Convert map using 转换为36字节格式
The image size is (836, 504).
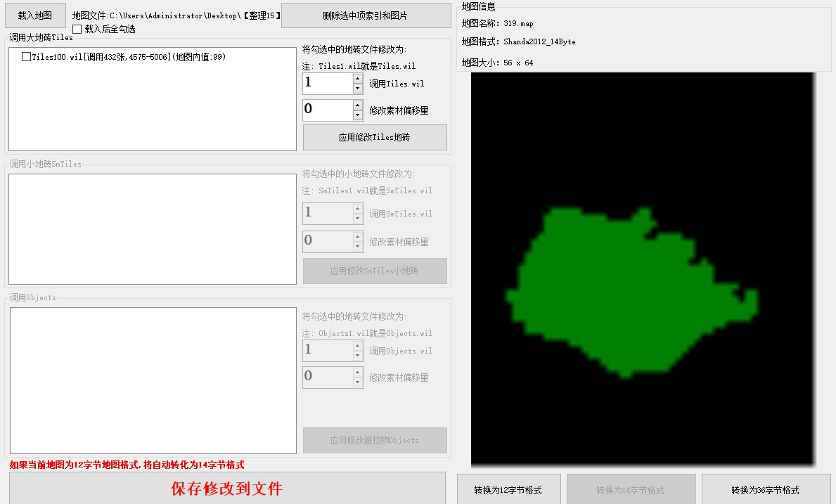point(765,490)
